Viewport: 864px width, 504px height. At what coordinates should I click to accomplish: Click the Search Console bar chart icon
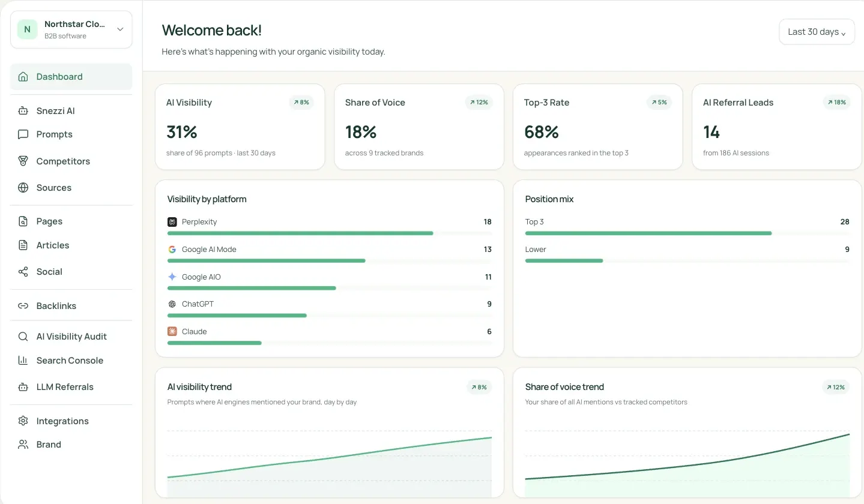pos(23,361)
